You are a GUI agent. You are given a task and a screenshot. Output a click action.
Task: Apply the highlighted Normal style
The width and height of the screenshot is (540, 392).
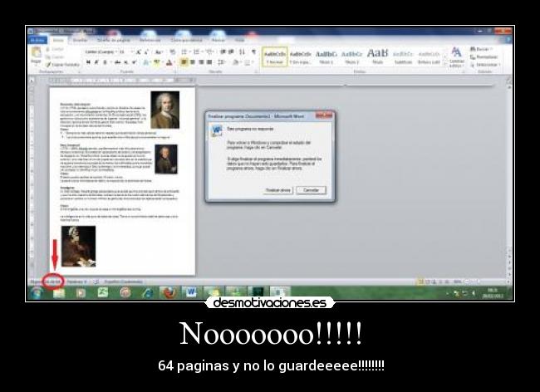tap(275, 57)
